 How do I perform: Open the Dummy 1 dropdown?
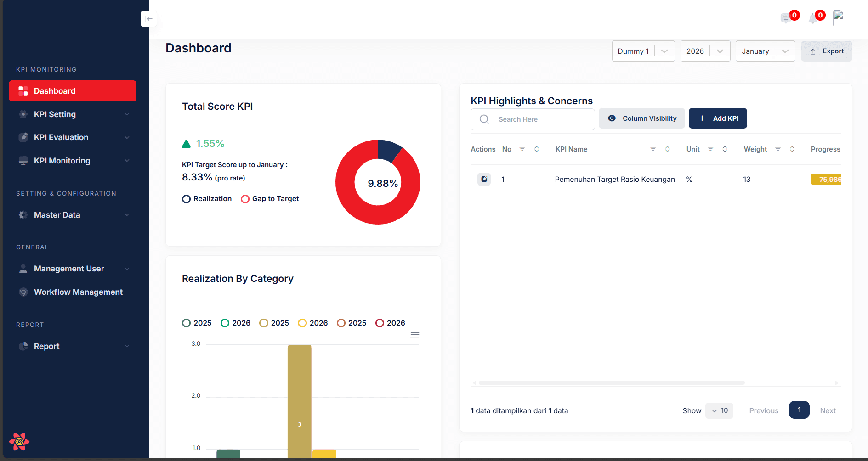tap(643, 51)
